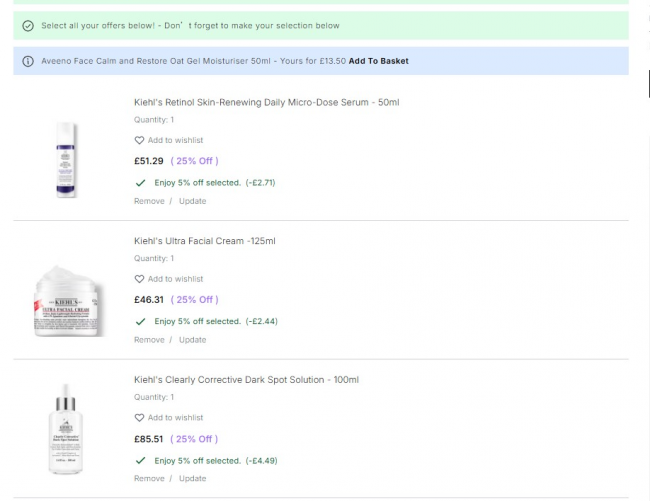Add Aveeno Oat Gel Moisturiser to basket

coord(378,61)
